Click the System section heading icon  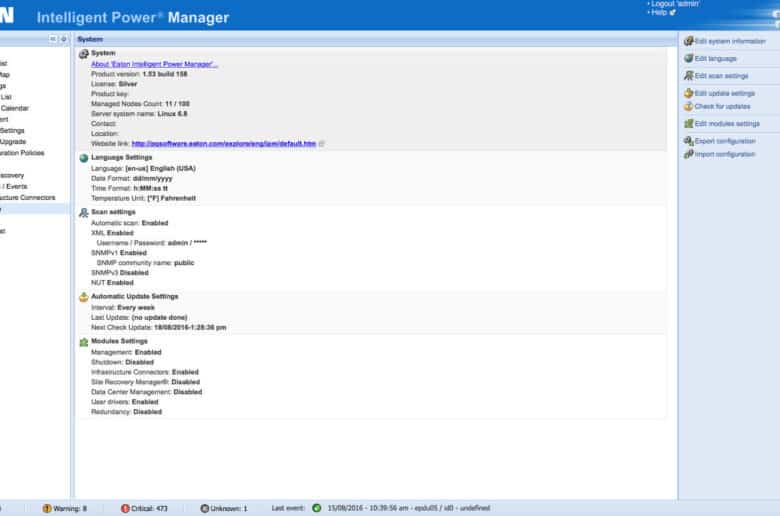pos(84,53)
